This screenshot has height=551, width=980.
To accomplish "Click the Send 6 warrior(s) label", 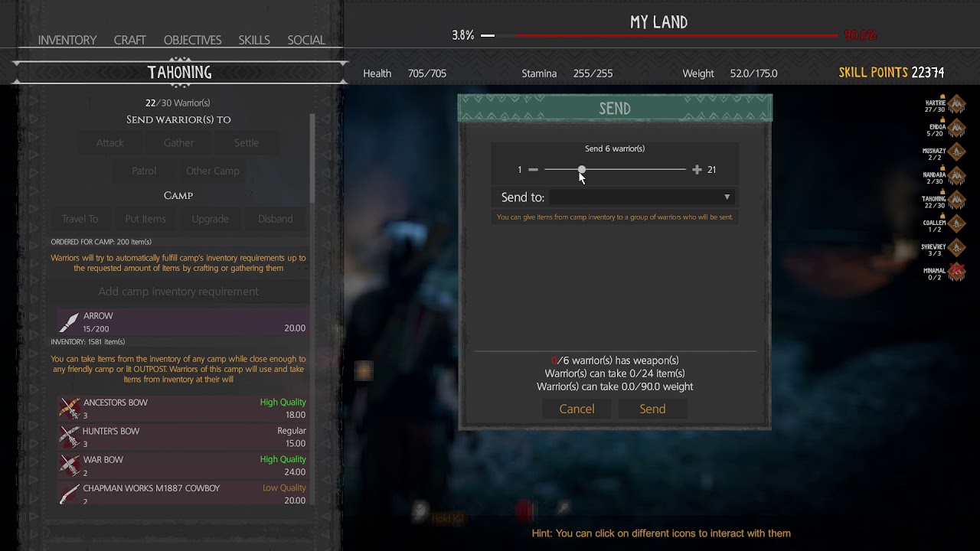I will [615, 148].
